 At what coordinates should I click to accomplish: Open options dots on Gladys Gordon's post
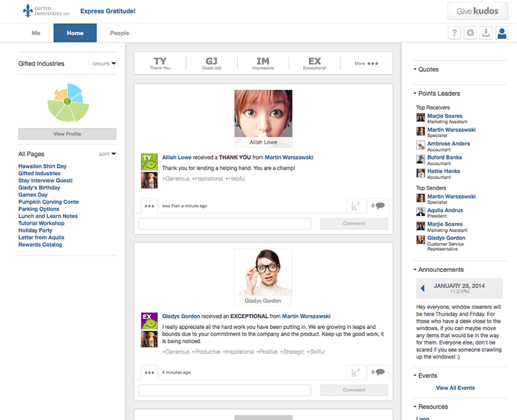pos(149,373)
